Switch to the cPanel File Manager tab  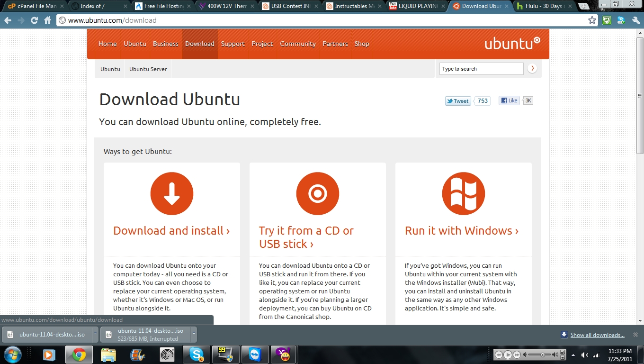36,6
